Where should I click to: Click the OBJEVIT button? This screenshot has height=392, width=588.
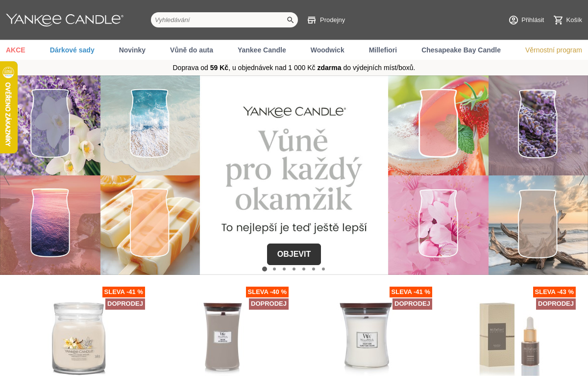click(294, 254)
